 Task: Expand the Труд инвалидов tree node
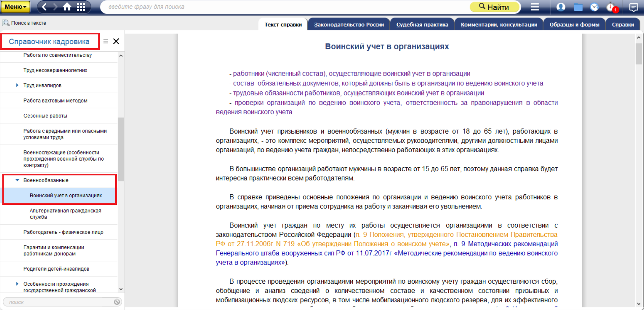17,85
